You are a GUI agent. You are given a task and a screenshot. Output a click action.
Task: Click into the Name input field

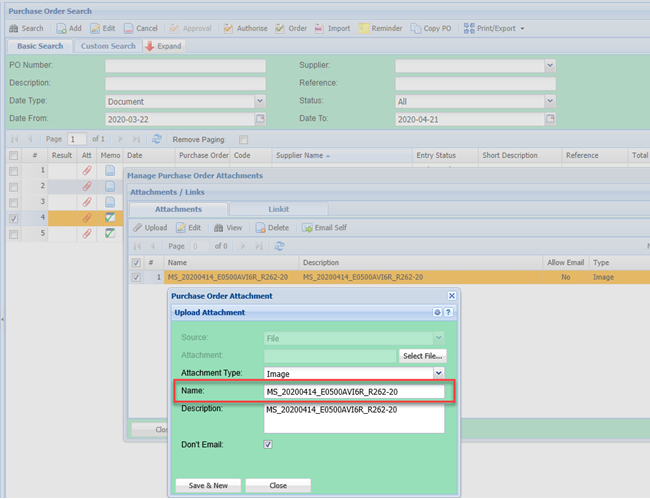(353, 392)
